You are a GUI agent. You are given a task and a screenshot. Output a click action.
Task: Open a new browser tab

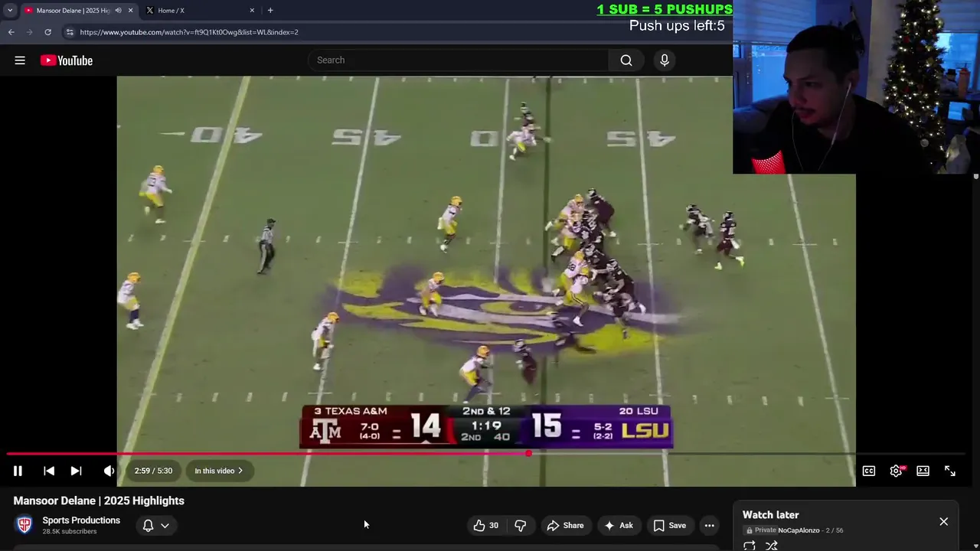270,11
